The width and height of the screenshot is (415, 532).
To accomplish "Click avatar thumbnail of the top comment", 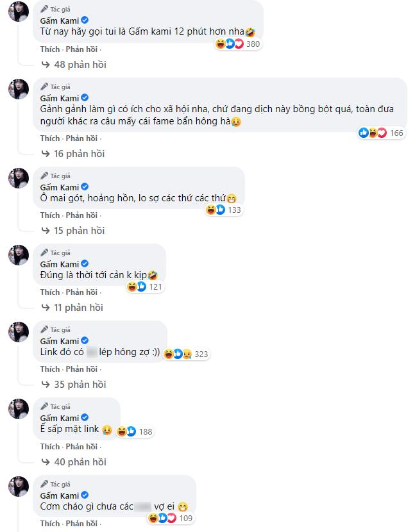I will [17, 14].
